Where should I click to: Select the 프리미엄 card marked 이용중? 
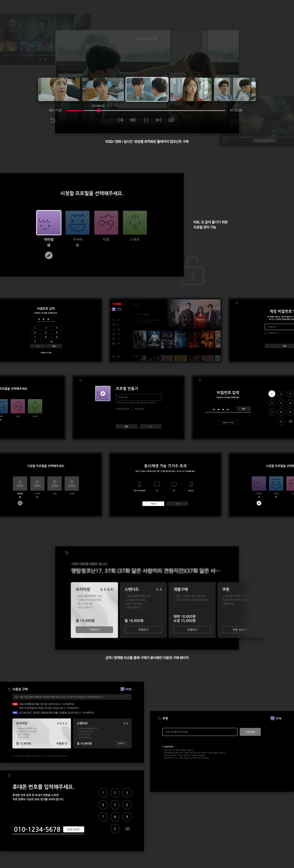click(x=42, y=734)
